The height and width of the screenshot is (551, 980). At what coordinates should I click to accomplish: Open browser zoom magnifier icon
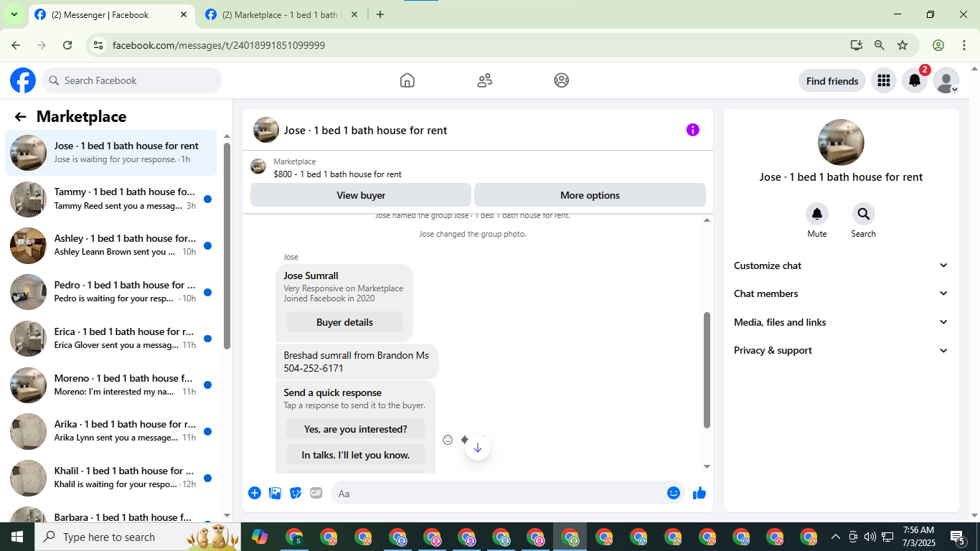pos(880,45)
